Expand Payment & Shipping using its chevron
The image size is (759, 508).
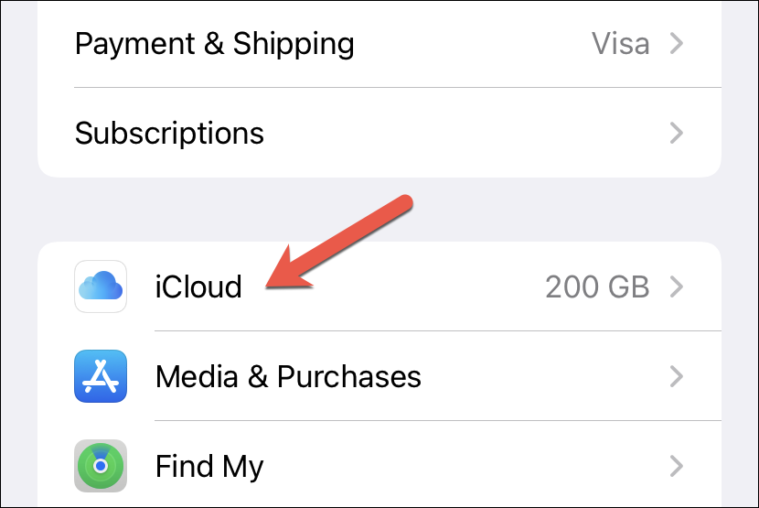[x=677, y=44]
